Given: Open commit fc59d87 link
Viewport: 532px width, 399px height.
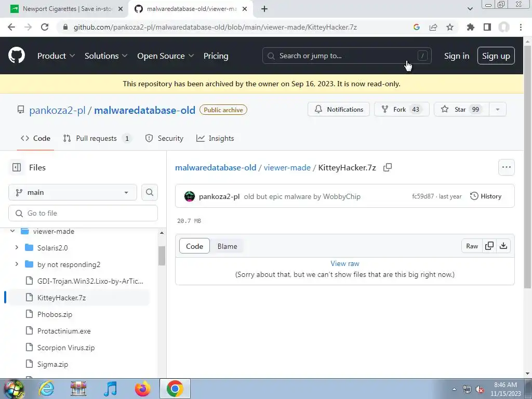Looking at the screenshot, I should 423,196.
